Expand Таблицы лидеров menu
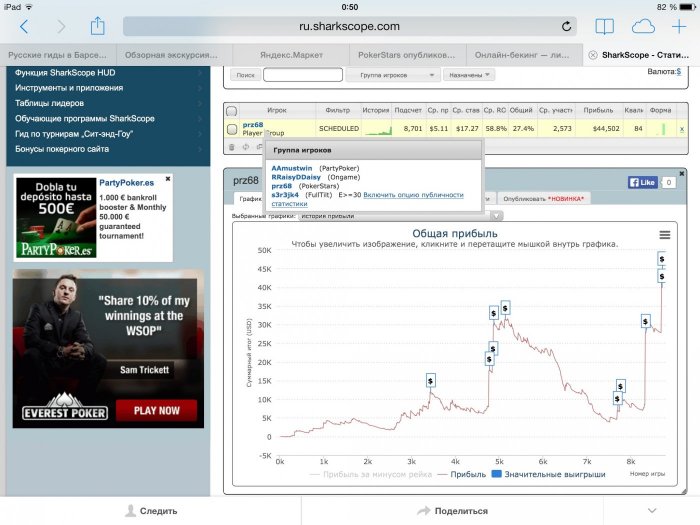The height and width of the screenshot is (525, 700). (x=108, y=103)
